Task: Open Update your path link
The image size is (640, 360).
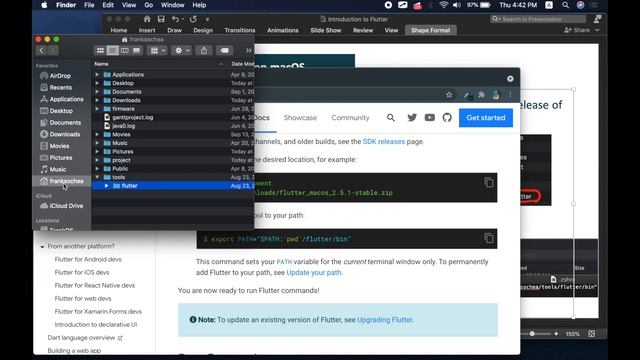Action: click(x=314, y=272)
